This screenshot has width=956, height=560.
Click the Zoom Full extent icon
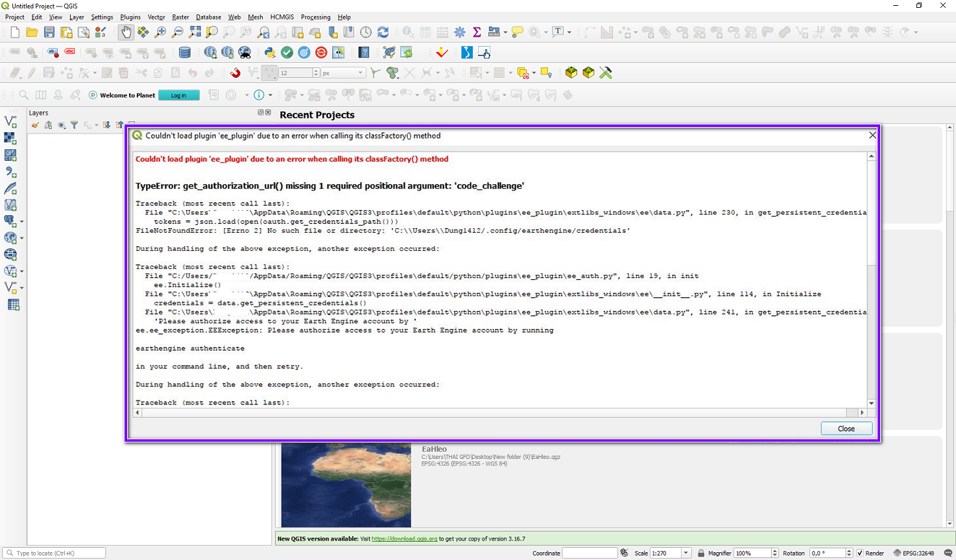click(x=195, y=32)
